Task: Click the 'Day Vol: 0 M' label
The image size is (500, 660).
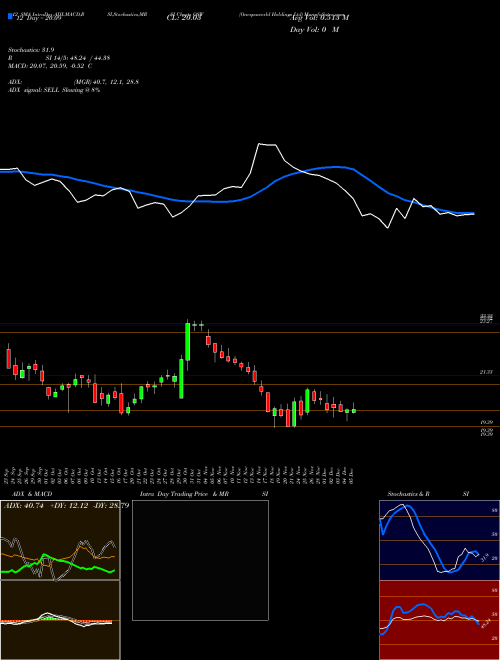Action: coord(314,30)
